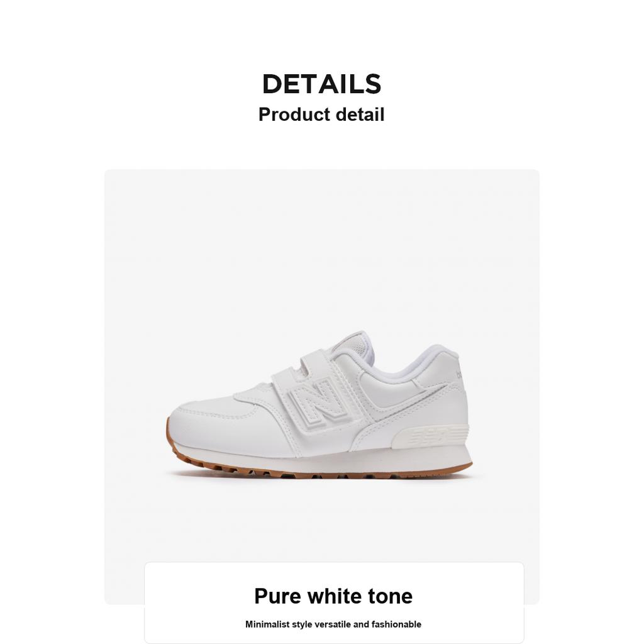Click the DETAILS heading
This screenshot has width=644, height=644.
(321, 84)
